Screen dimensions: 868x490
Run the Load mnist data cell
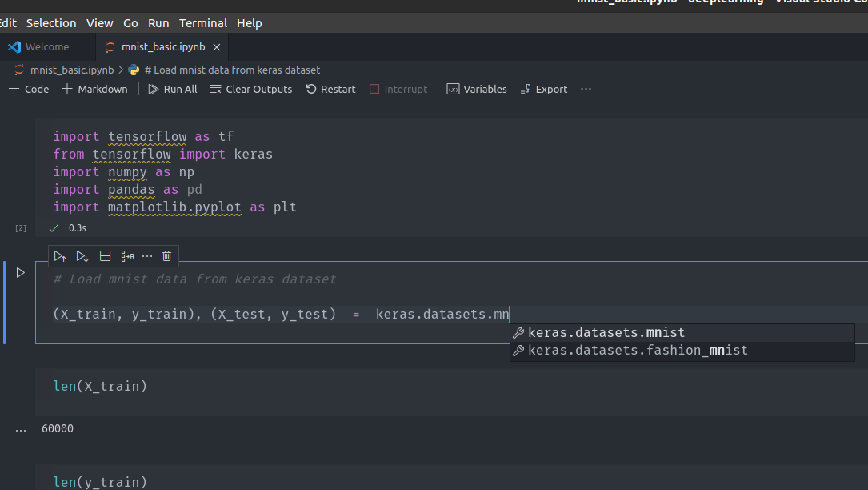coord(21,273)
